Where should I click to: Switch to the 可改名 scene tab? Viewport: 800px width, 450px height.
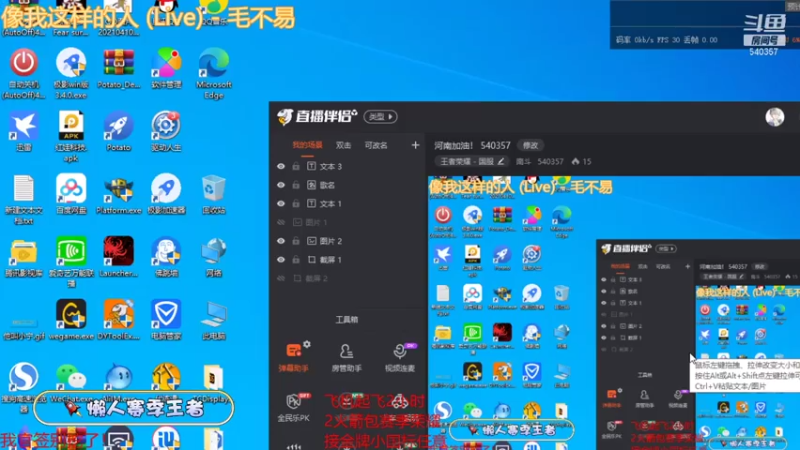(x=376, y=145)
